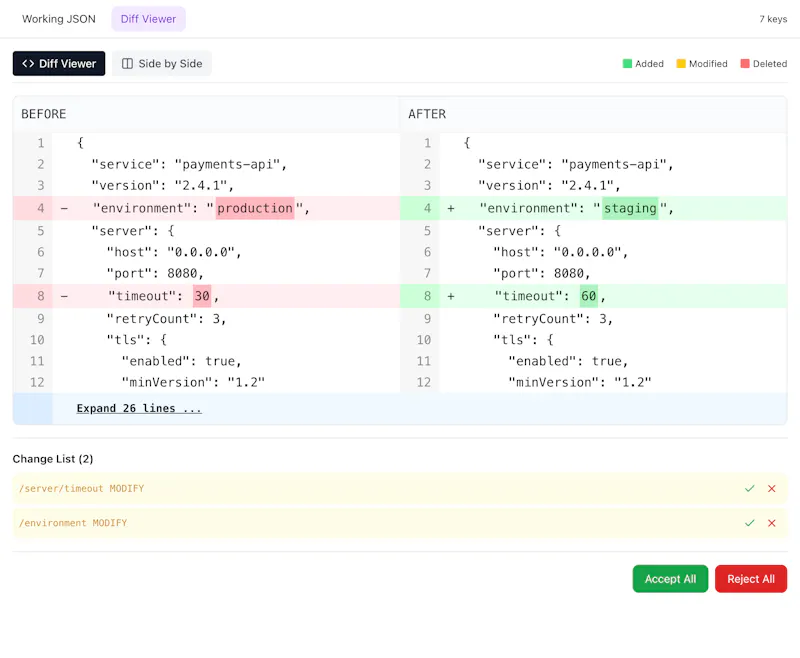Screen dimensions: 800x658
Task: Click the 7 keys counter
Action: pyautogui.click(x=773, y=19)
